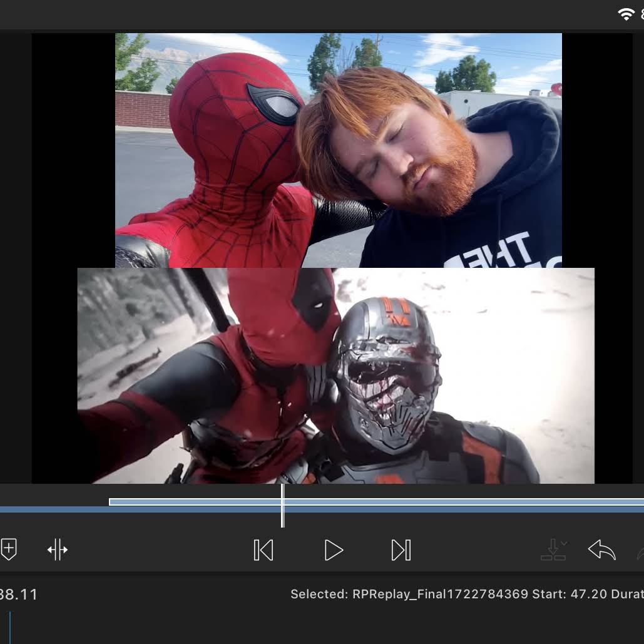Click the blue project progress bar
Screen dimensions: 644x644
(322, 509)
